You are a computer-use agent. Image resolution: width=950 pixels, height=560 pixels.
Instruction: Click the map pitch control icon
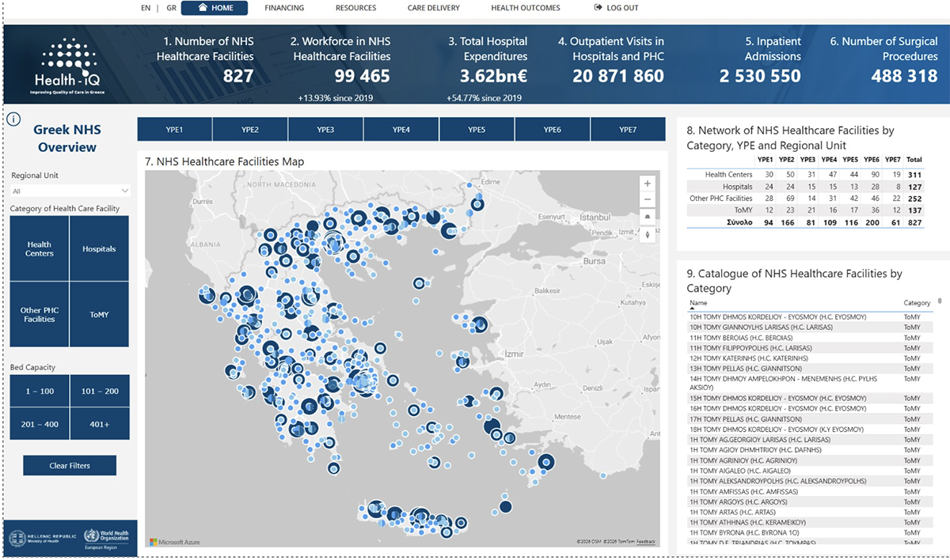[648, 217]
